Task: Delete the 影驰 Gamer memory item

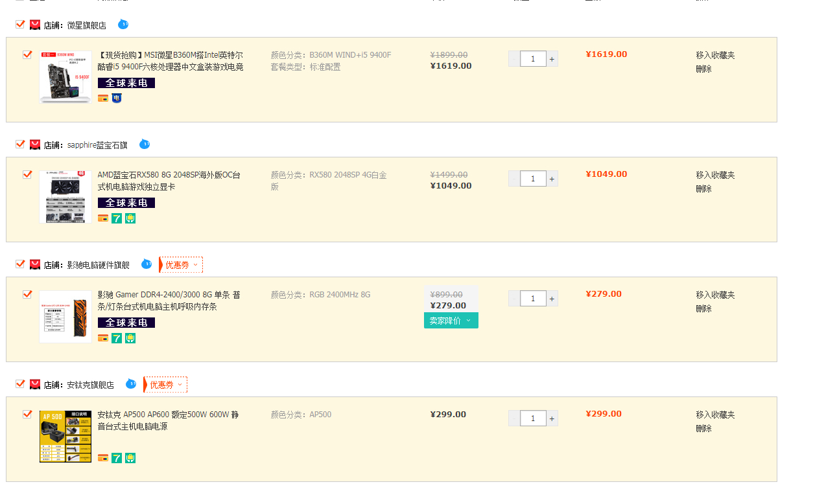Action: click(703, 308)
